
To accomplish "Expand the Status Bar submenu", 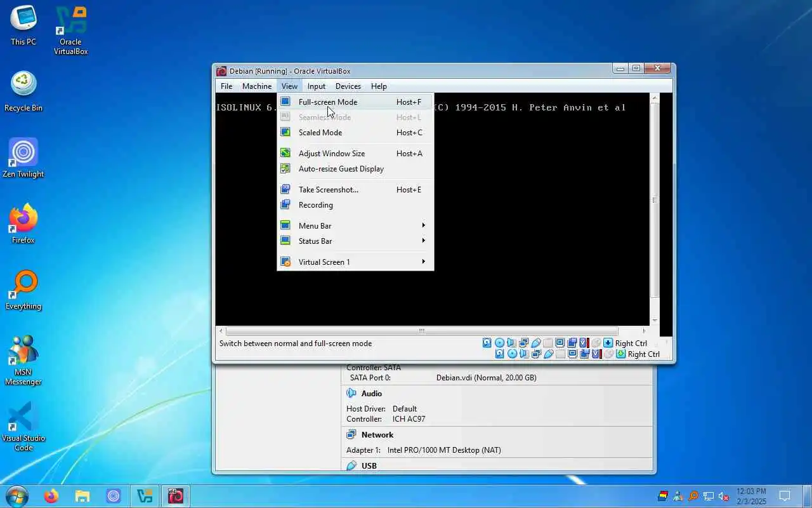I will click(x=355, y=241).
